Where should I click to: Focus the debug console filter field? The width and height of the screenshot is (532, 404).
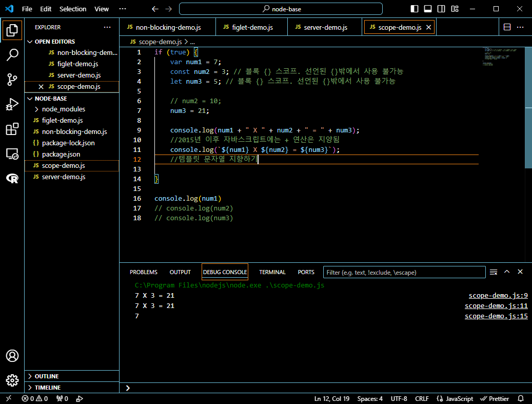pyautogui.click(x=404, y=272)
